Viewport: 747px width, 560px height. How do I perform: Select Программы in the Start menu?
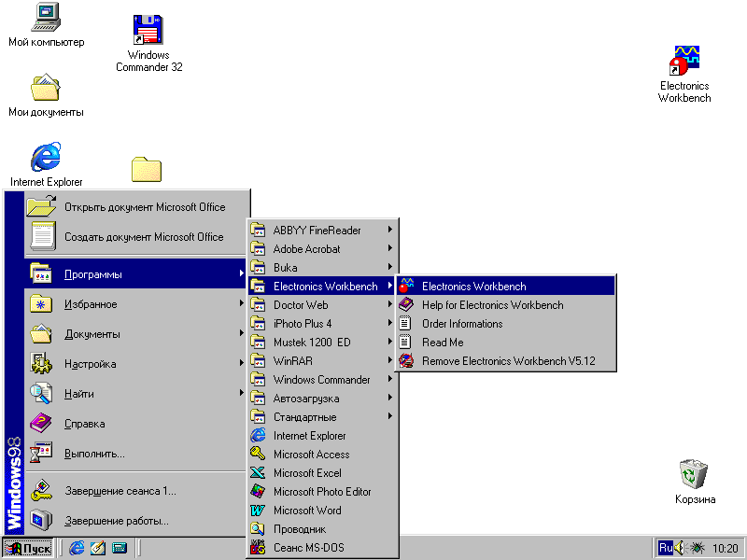(134, 274)
